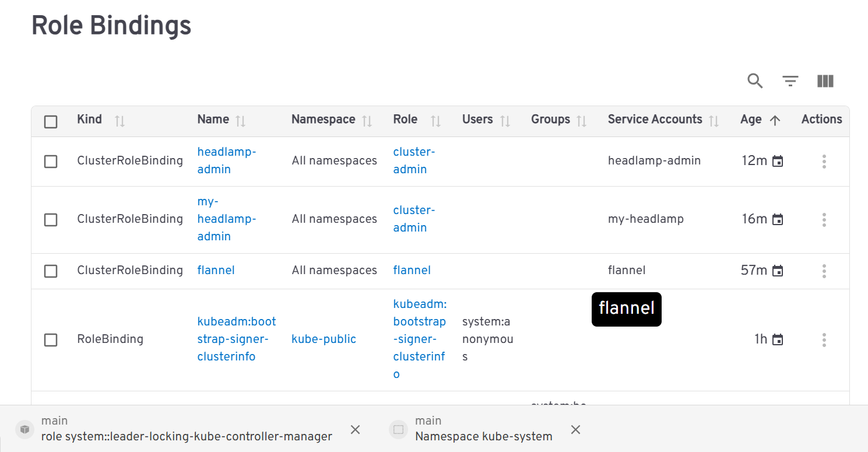Screen dimensions: 868x452
Task: Open kubeadm:bootstrap-signer-clusterinfo binding name link
Action: click(237, 339)
